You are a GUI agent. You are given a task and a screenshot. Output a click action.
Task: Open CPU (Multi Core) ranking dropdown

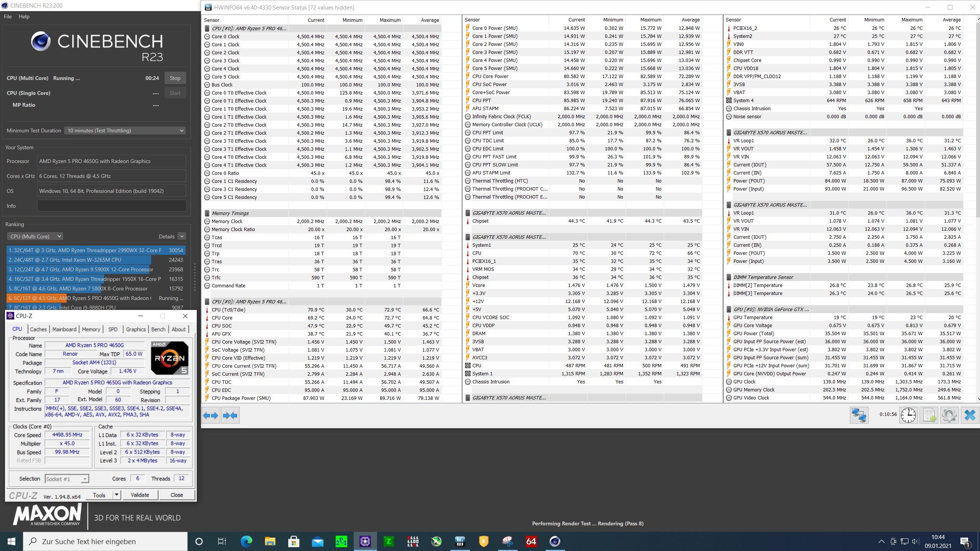[35, 236]
